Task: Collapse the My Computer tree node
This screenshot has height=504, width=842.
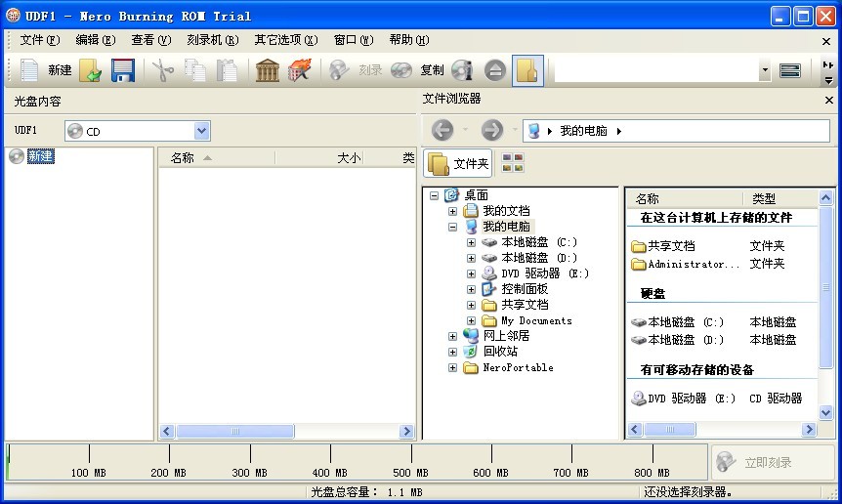Action: click(x=452, y=227)
